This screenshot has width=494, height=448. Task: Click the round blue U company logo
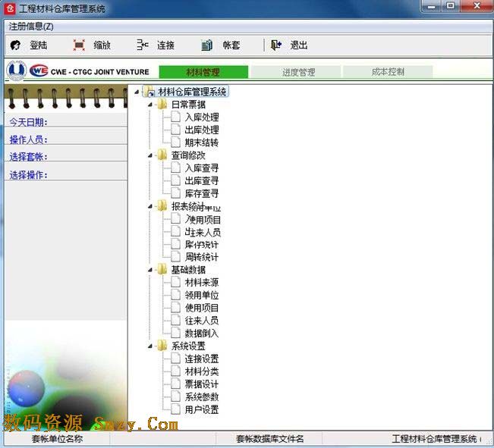click(17, 70)
